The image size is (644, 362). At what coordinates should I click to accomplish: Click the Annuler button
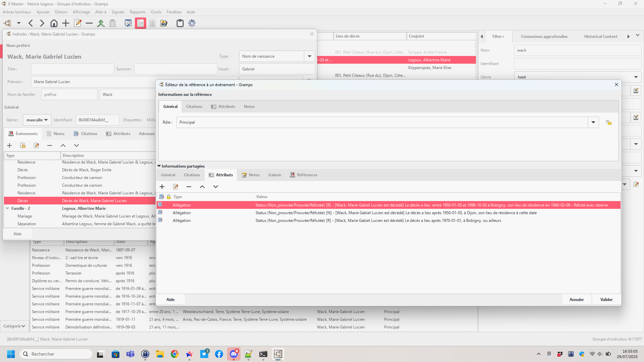coord(576,300)
